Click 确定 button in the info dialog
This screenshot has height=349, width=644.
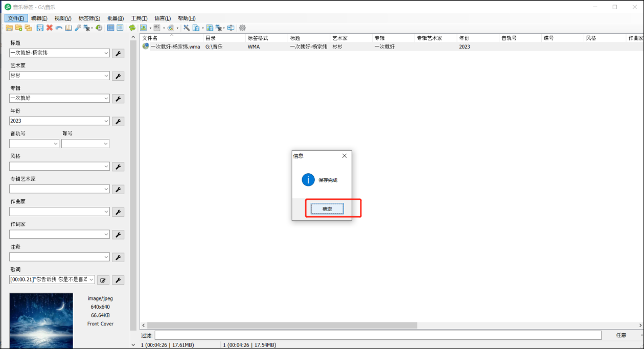(x=327, y=208)
